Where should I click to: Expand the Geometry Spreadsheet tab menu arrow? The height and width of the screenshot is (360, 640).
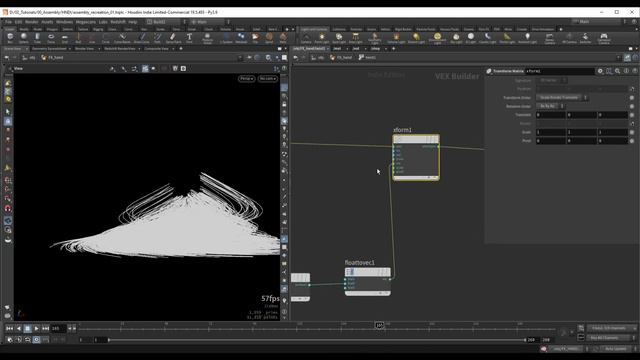[x=70, y=49]
